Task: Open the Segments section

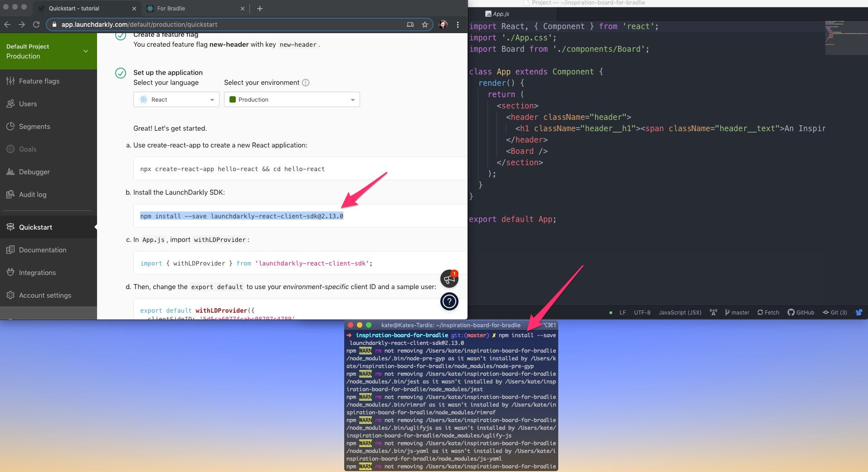Action: click(x=34, y=127)
